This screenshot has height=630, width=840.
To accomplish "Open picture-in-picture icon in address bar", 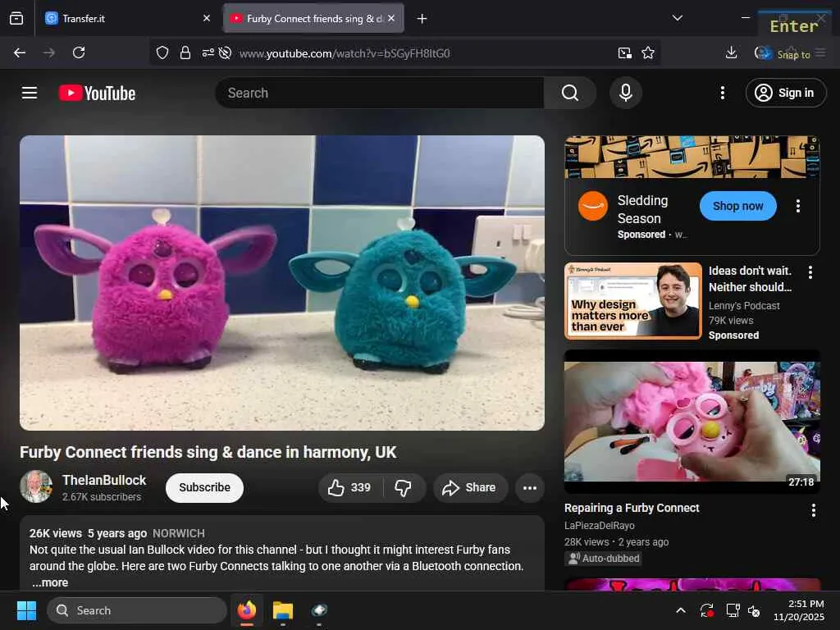I will point(624,52).
